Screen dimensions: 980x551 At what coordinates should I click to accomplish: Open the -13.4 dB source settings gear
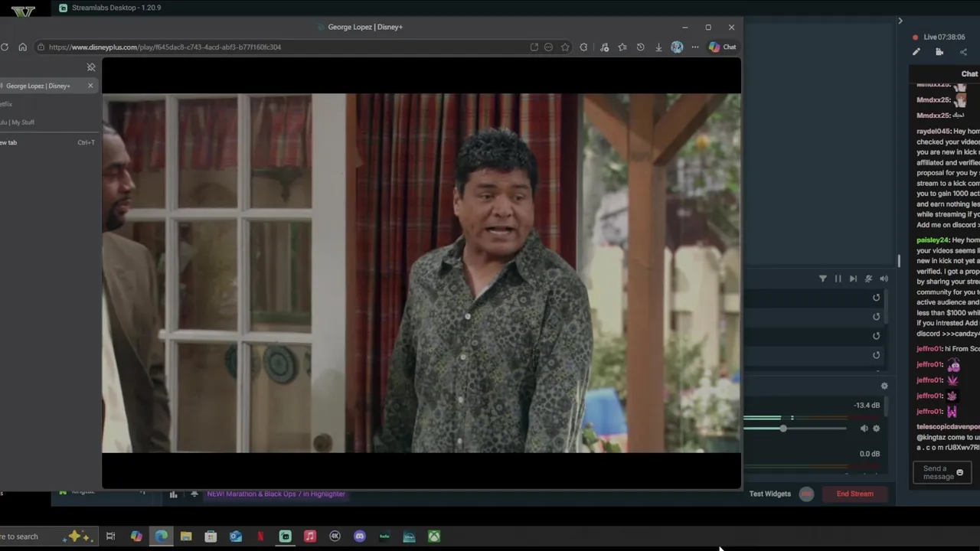coord(877,429)
